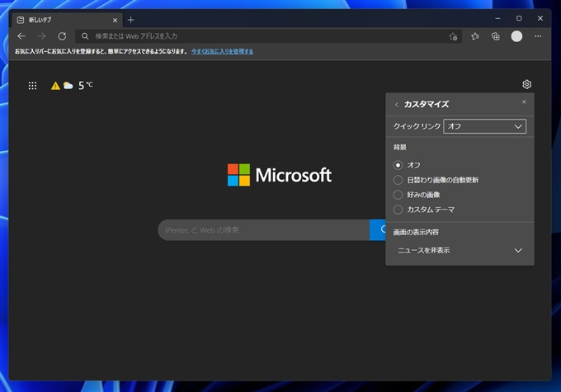
Task: Open the Edge settings and more menu
Action: coord(538,36)
